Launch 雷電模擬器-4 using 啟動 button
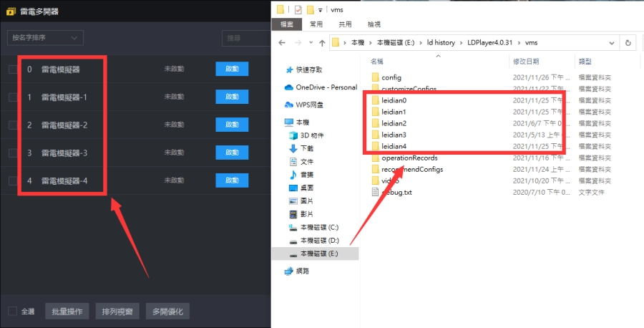 click(x=232, y=180)
